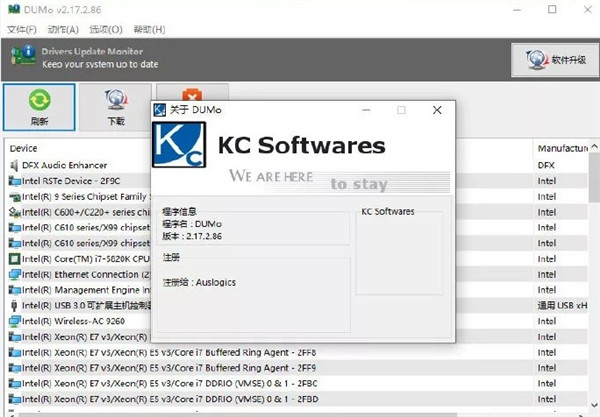Maximize the main DUMo window
The width and height of the screenshot is (600, 417).
(552, 9)
